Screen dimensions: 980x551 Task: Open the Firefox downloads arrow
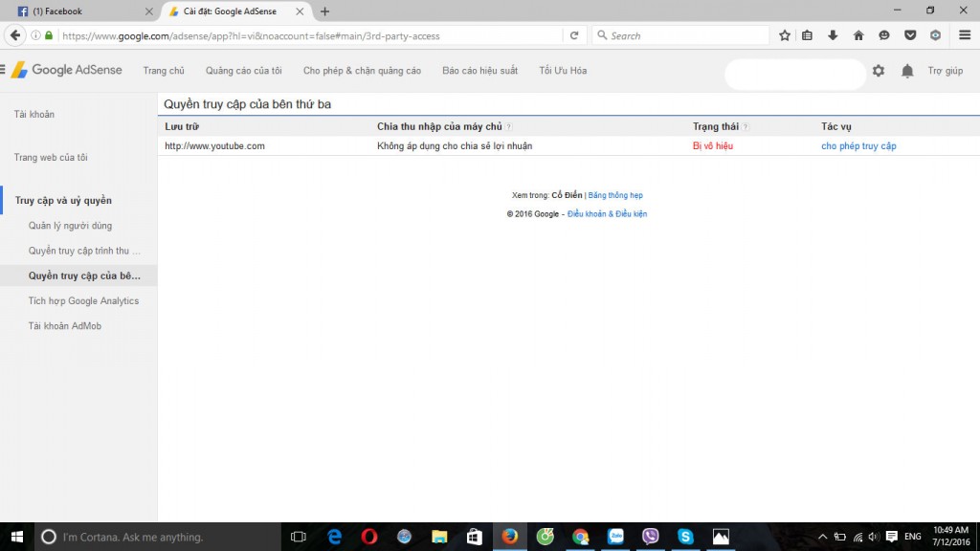[833, 35]
